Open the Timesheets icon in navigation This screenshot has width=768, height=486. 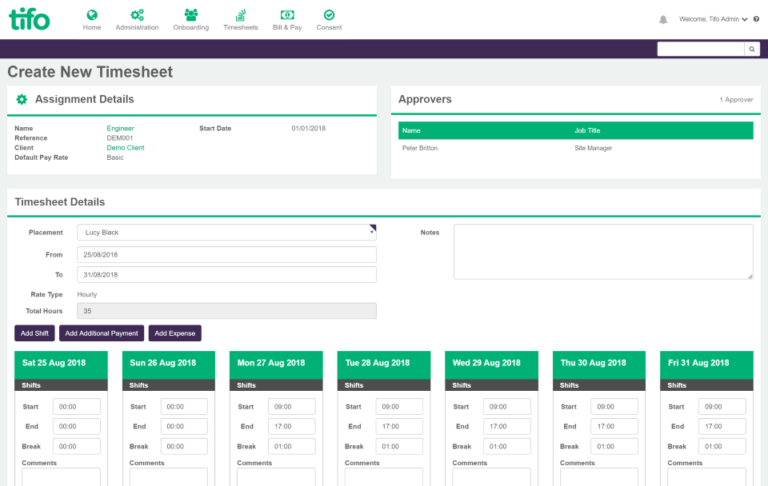(x=240, y=15)
